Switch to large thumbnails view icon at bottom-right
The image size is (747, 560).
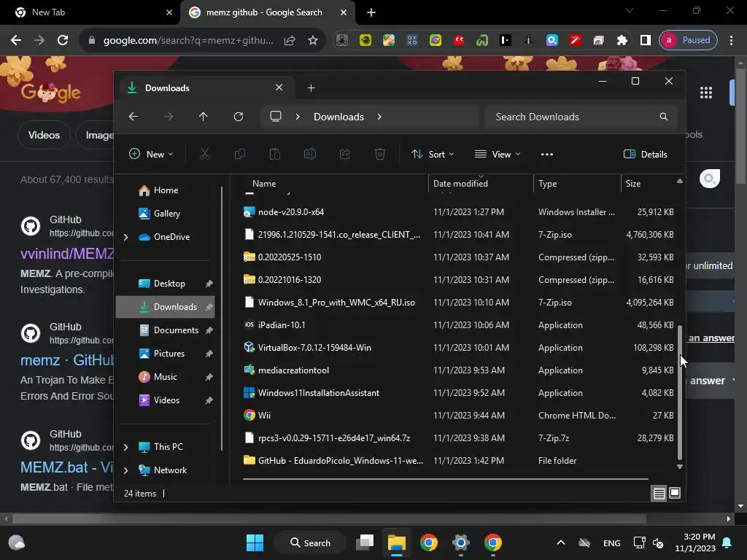pyautogui.click(x=675, y=493)
